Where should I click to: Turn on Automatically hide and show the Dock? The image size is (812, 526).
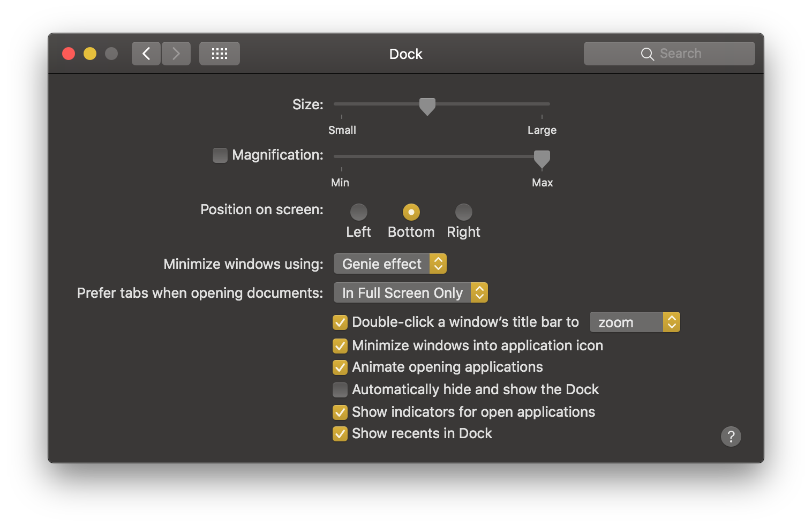pyautogui.click(x=340, y=390)
